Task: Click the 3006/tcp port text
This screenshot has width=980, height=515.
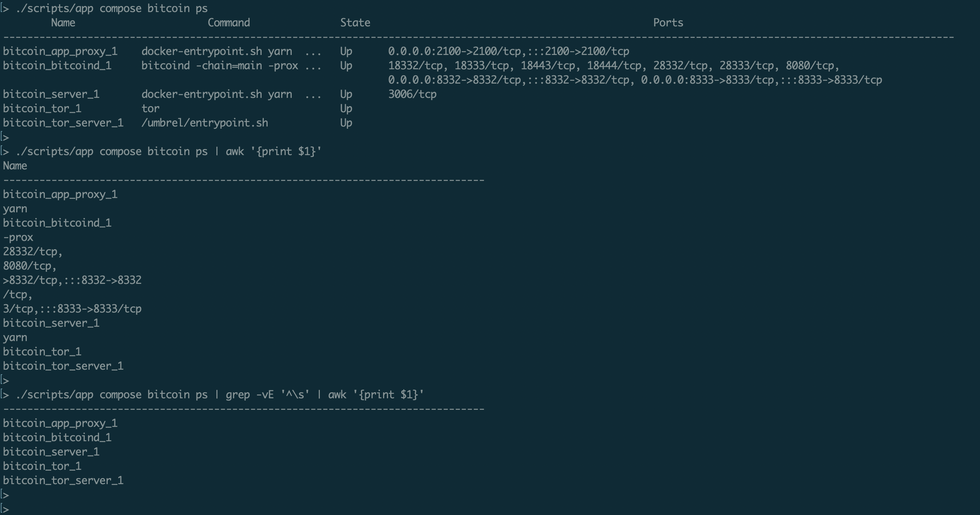Action: click(412, 94)
